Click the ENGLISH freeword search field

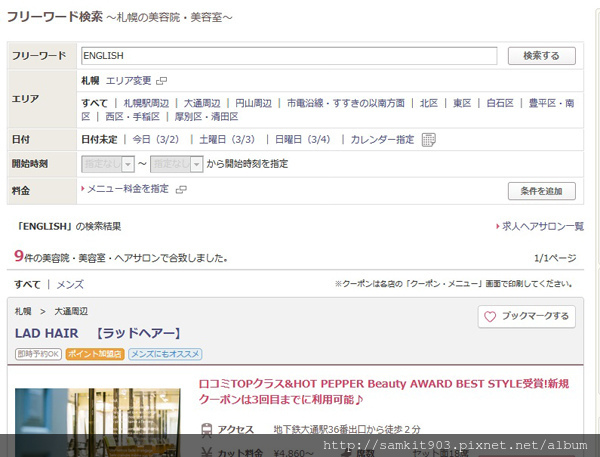pyautogui.click(x=289, y=56)
